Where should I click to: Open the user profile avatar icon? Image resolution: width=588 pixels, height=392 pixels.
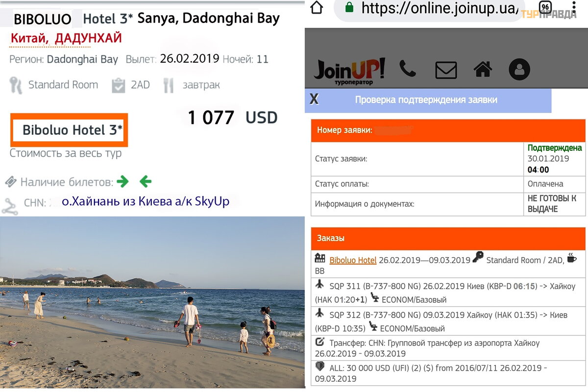(x=519, y=69)
